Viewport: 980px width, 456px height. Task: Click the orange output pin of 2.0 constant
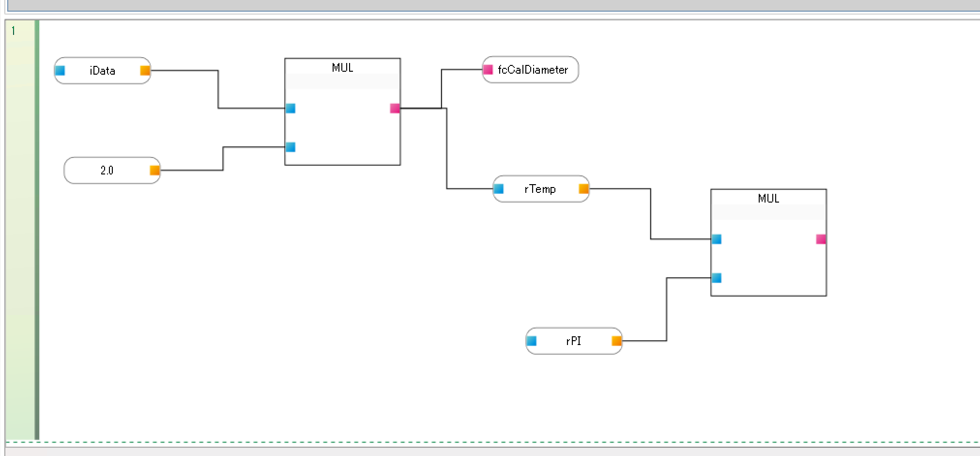click(x=155, y=170)
